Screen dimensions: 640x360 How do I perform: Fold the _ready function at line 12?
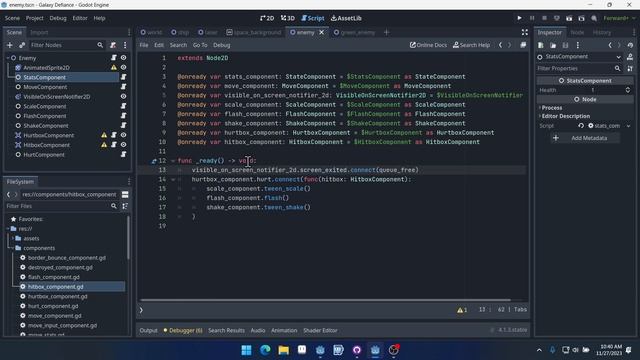[173, 161]
